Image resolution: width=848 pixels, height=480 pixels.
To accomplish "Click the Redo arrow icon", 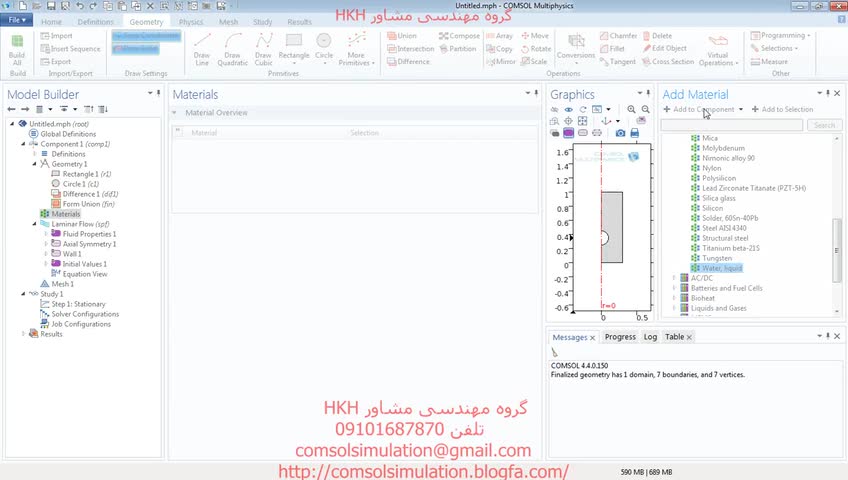I will (x=93, y=6).
